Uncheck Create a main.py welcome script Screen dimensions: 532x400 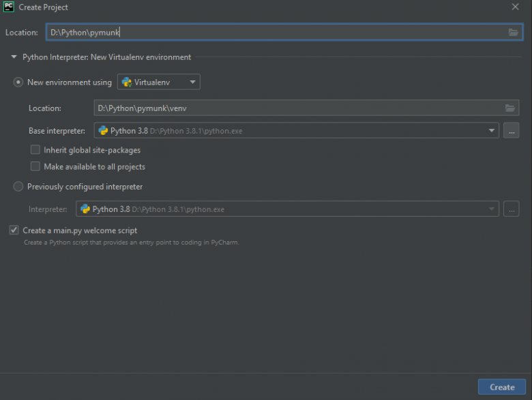[x=14, y=230]
